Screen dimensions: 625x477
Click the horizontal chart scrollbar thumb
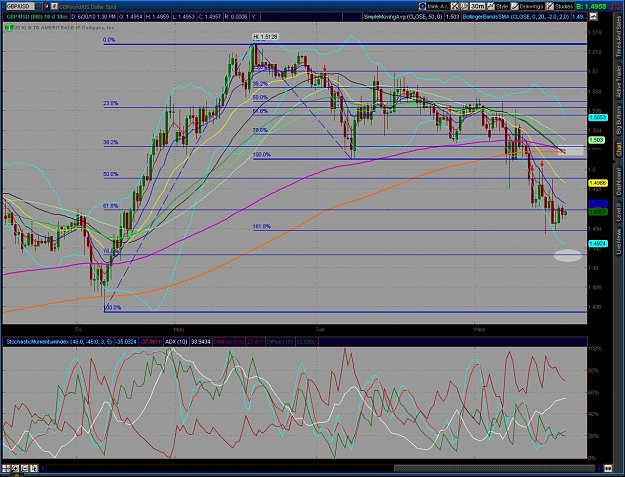[x=494, y=468]
